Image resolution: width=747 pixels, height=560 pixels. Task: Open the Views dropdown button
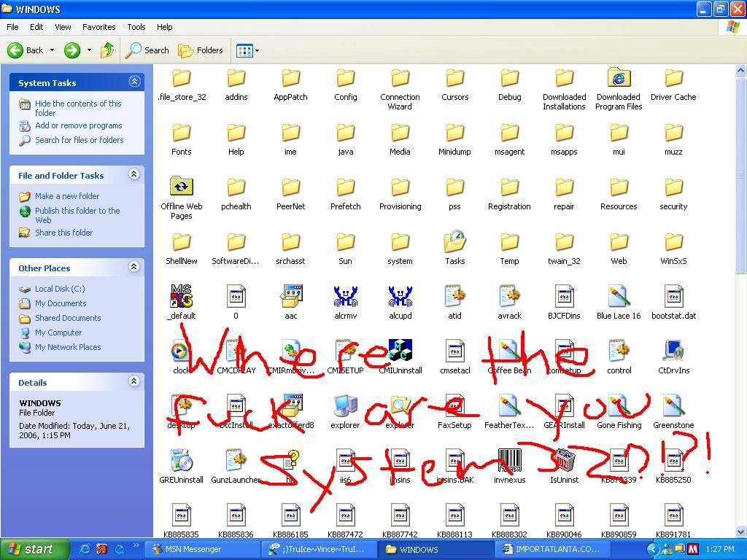[247, 50]
